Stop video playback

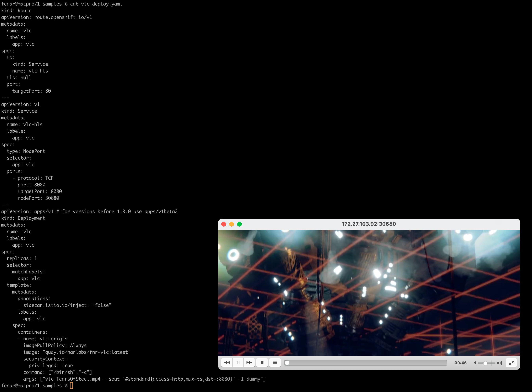262,363
